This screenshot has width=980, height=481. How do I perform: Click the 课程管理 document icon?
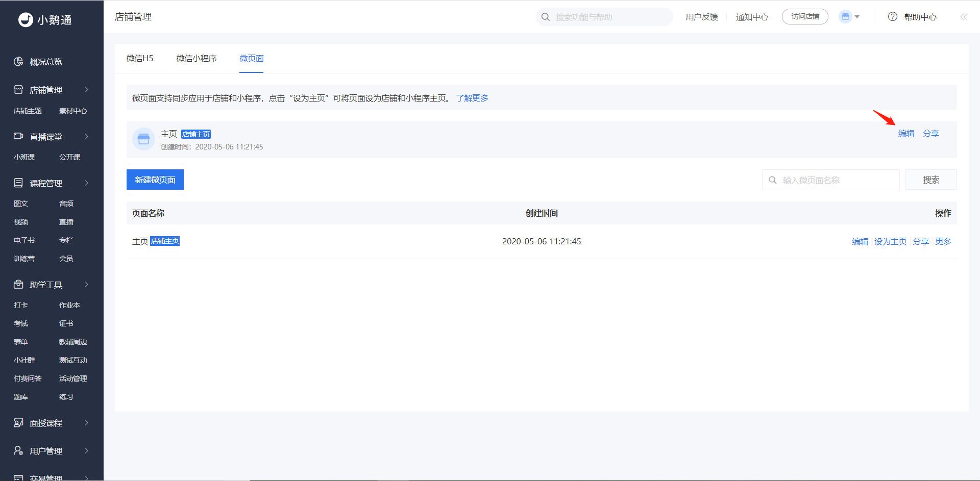coord(18,183)
